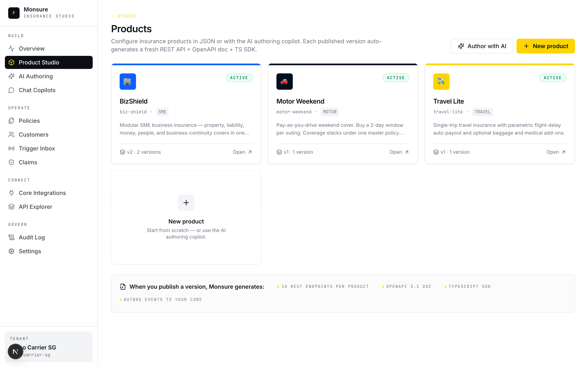Image resolution: width=588 pixels, height=367 pixels.
Task: Open Settings from the sidebar
Action: [x=30, y=251]
